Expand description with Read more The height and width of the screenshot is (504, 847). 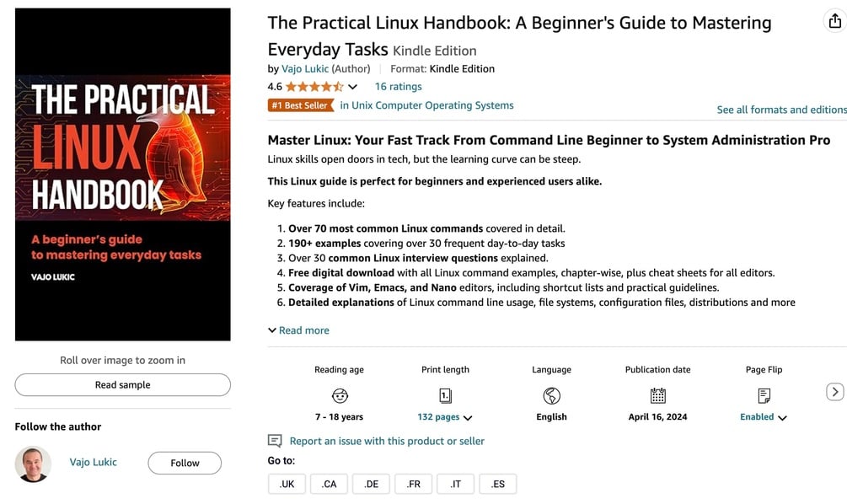click(298, 330)
